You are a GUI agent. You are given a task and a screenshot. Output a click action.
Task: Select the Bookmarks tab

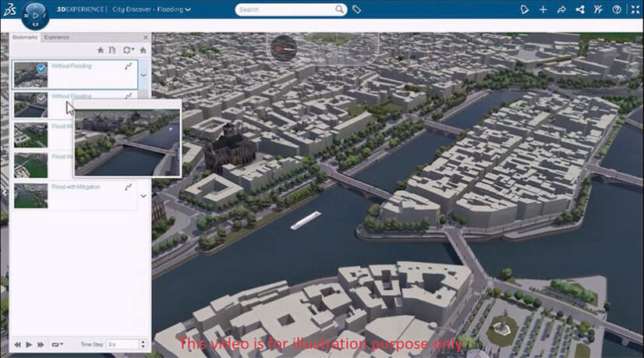[x=26, y=37]
